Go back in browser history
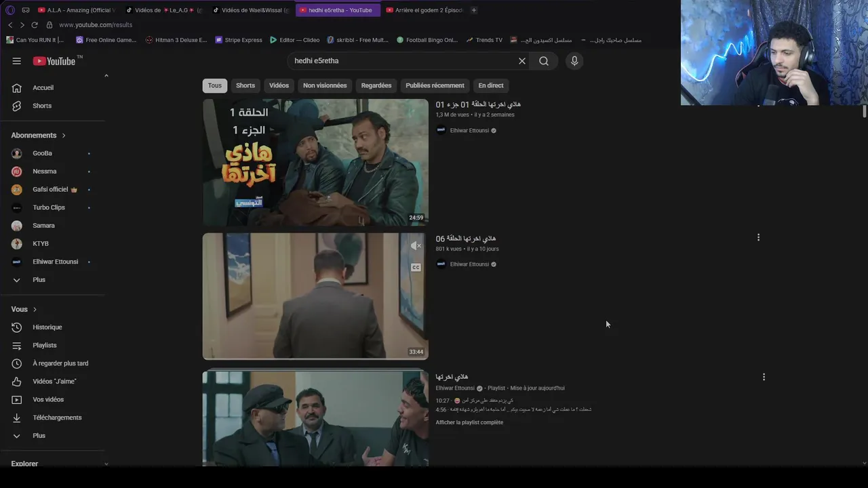 point(10,25)
